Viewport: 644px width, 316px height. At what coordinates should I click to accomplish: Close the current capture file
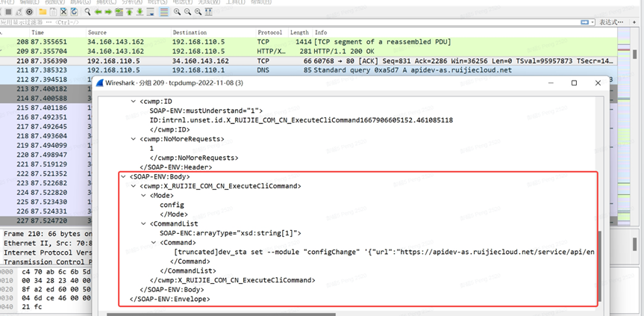[63, 12]
